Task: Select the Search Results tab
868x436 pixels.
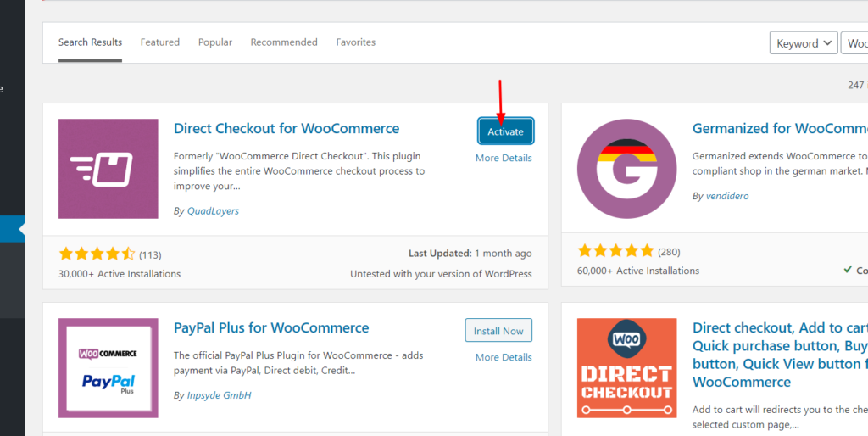Action: [90, 42]
